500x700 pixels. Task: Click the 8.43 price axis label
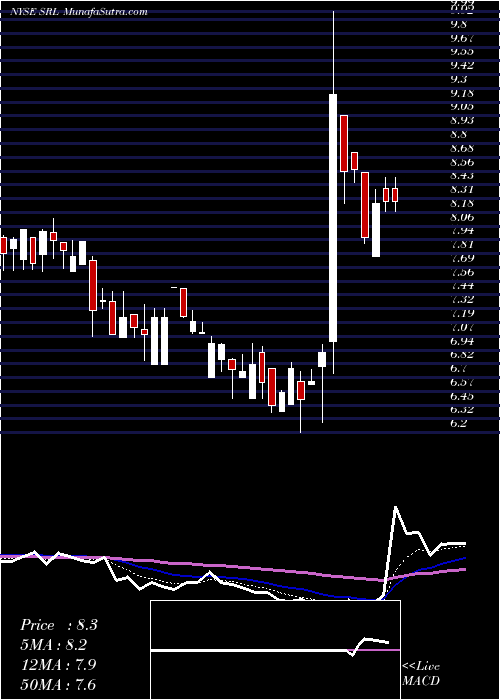point(462,175)
